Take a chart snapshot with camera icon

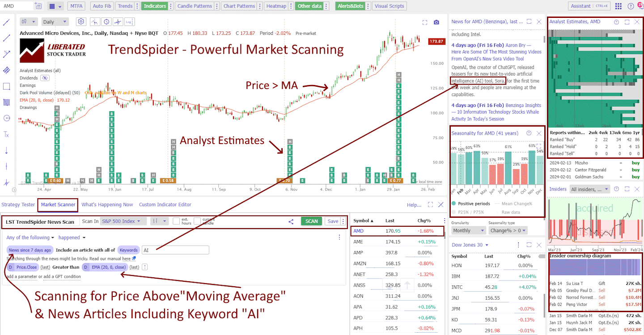(436, 22)
